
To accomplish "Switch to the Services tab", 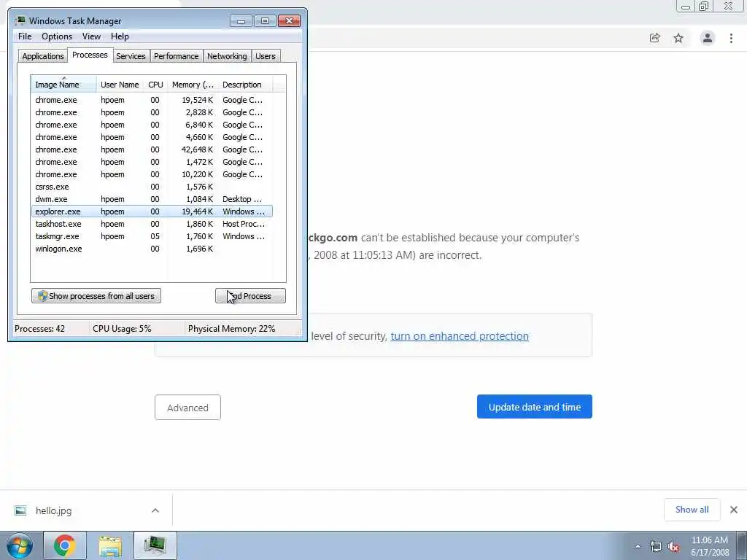I will tap(131, 56).
